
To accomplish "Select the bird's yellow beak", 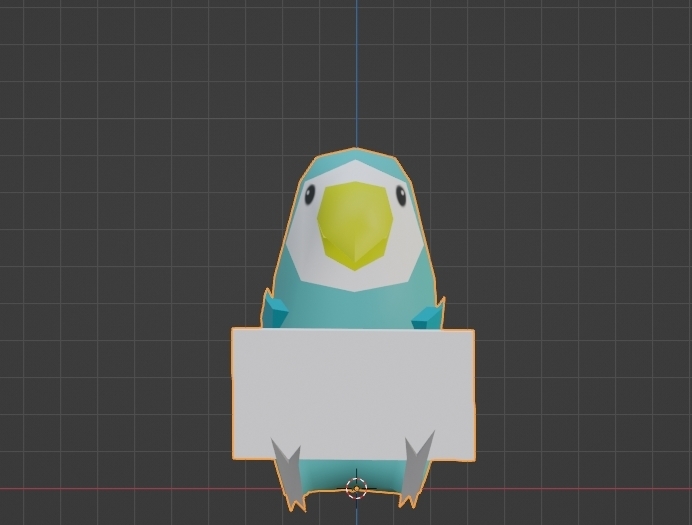I will coord(355,225).
